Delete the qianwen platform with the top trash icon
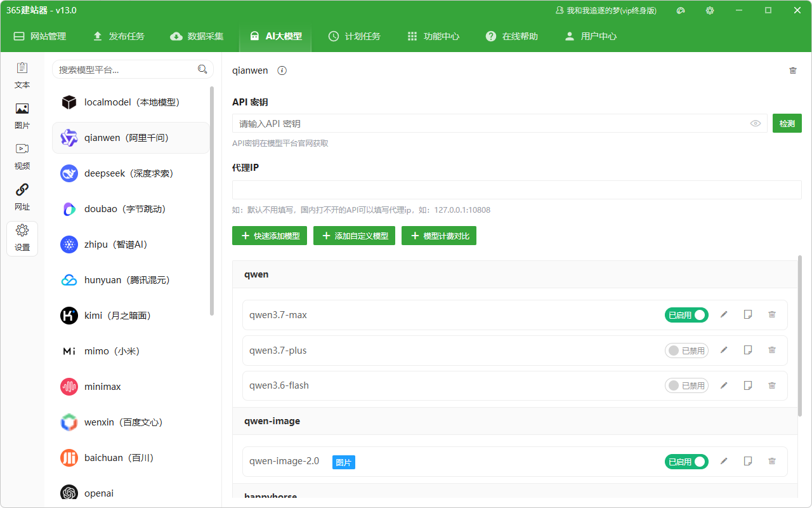 pos(793,70)
